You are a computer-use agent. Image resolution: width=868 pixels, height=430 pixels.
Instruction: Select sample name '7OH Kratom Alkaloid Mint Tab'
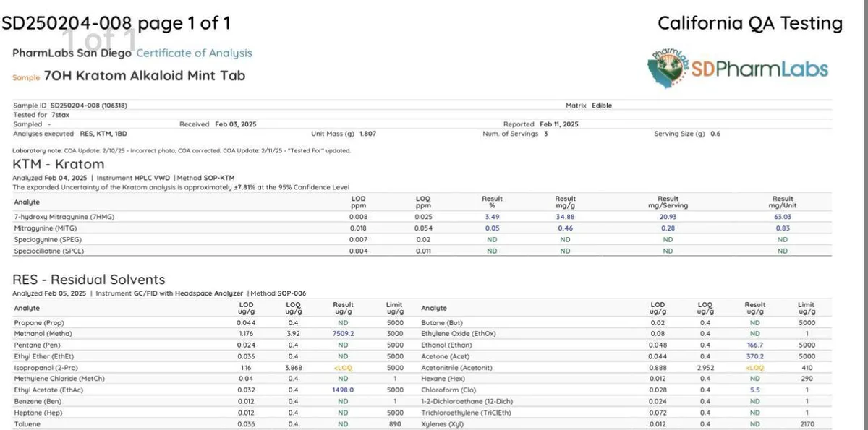click(145, 75)
